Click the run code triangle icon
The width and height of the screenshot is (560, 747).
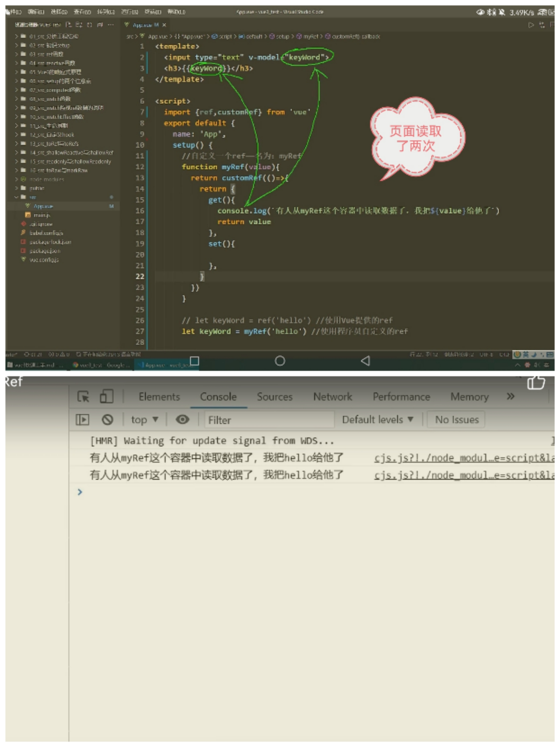(x=531, y=25)
